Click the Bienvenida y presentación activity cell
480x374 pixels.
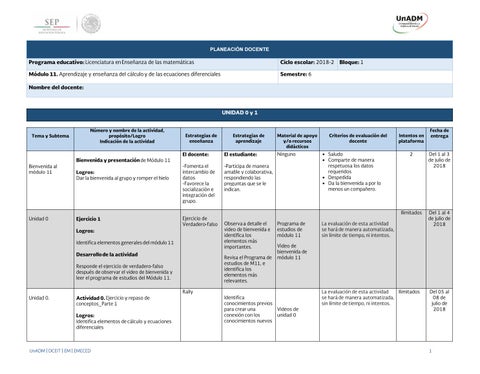127,180
